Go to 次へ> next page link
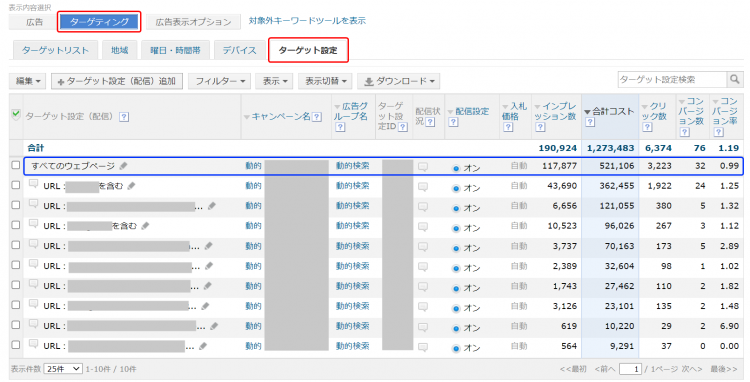The width and height of the screenshot is (750, 382). 692,369
